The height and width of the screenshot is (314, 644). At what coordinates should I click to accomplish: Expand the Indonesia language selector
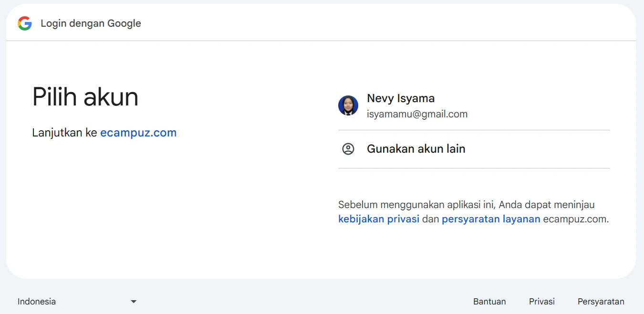[76, 301]
